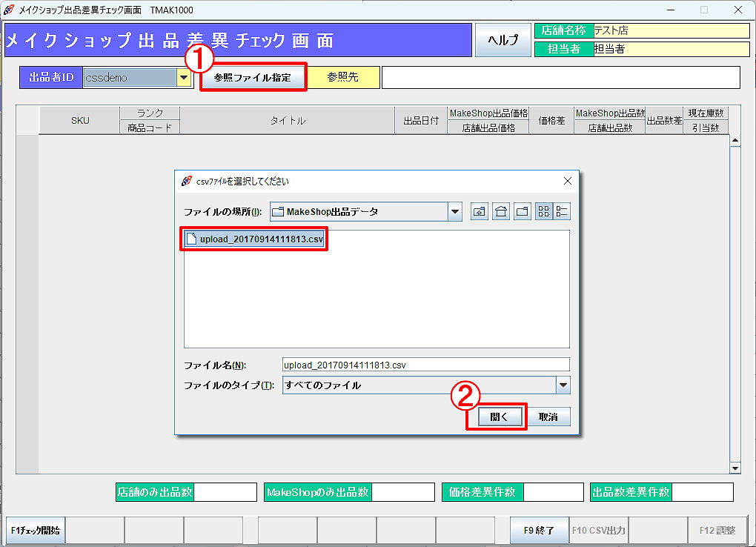The image size is (756, 547).
Task: Click MakeShop出品価格 column header
Action: coord(488,113)
